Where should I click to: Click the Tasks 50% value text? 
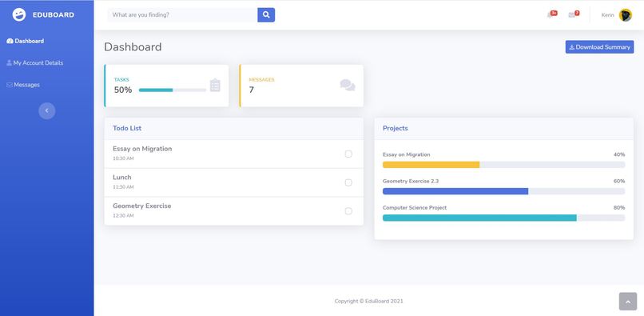pyautogui.click(x=123, y=90)
